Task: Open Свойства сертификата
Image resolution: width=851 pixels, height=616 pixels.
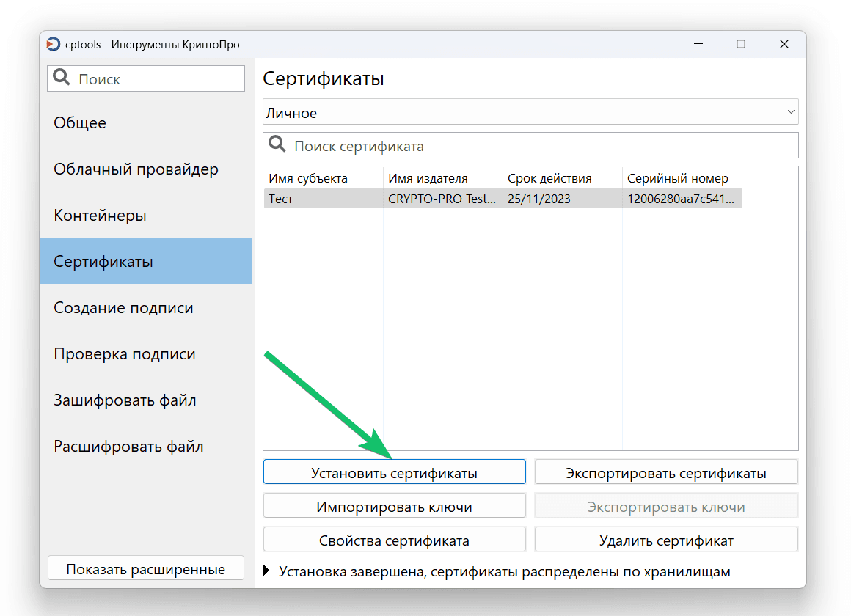Action: (x=395, y=540)
